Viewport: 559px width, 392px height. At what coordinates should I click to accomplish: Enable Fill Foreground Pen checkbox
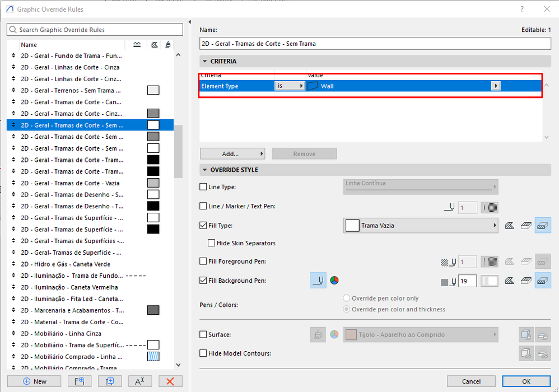[x=203, y=261]
